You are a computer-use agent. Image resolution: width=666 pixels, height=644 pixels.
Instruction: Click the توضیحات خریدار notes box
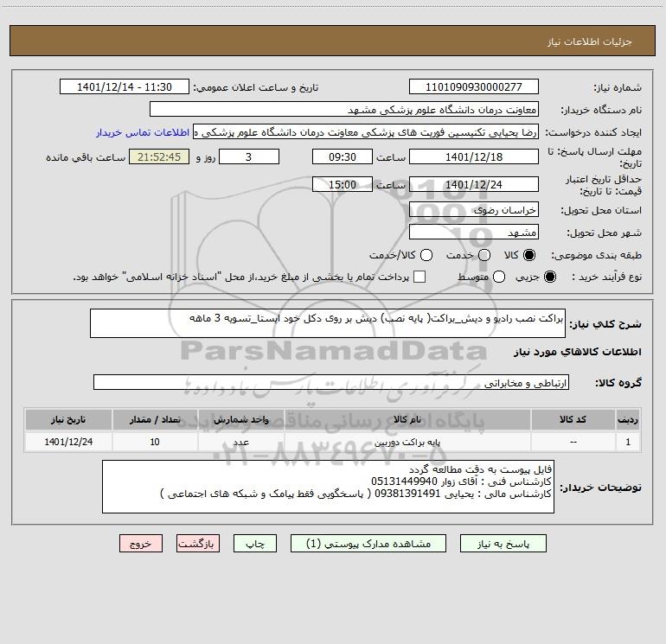(x=328, y=487)
